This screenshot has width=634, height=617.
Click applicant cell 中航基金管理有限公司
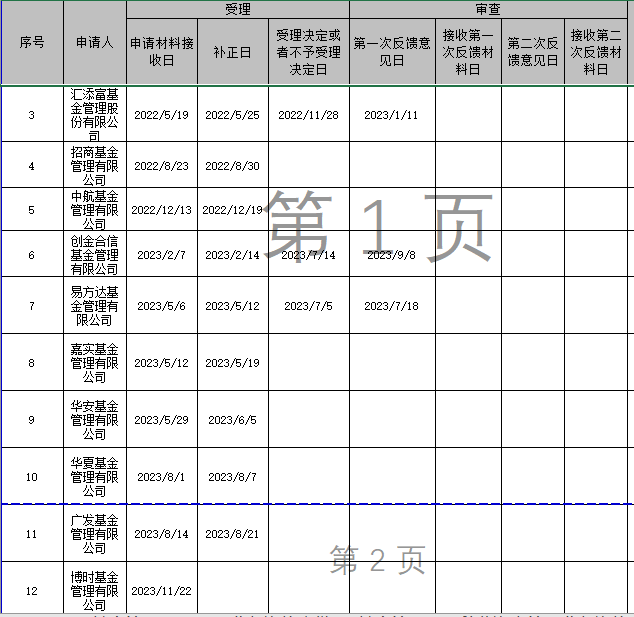95,209
